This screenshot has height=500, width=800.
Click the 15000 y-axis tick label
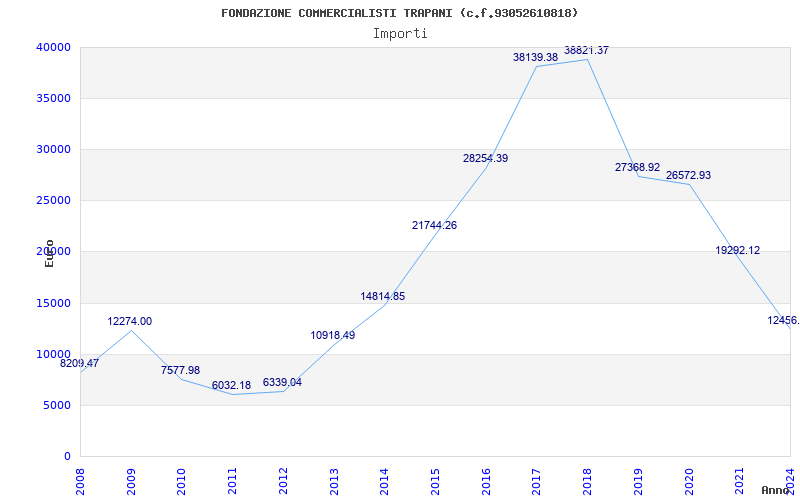coord(53,304)
